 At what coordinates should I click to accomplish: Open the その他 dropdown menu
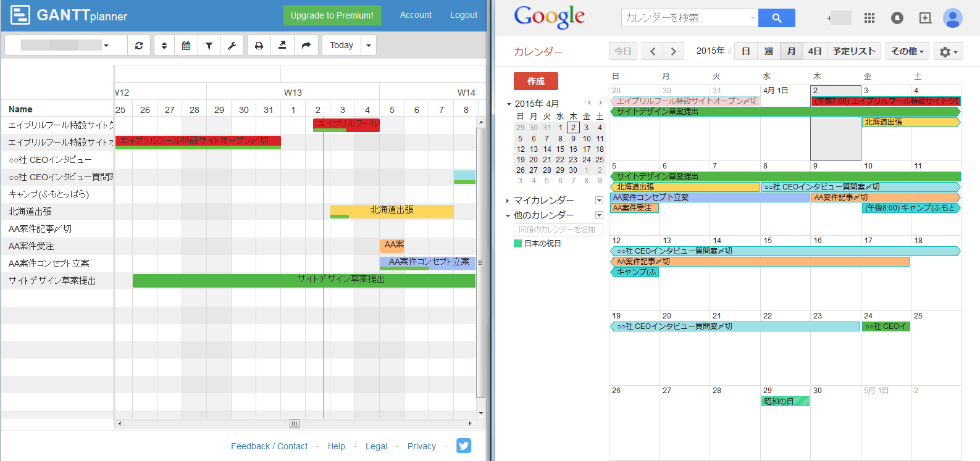point(907,51)
